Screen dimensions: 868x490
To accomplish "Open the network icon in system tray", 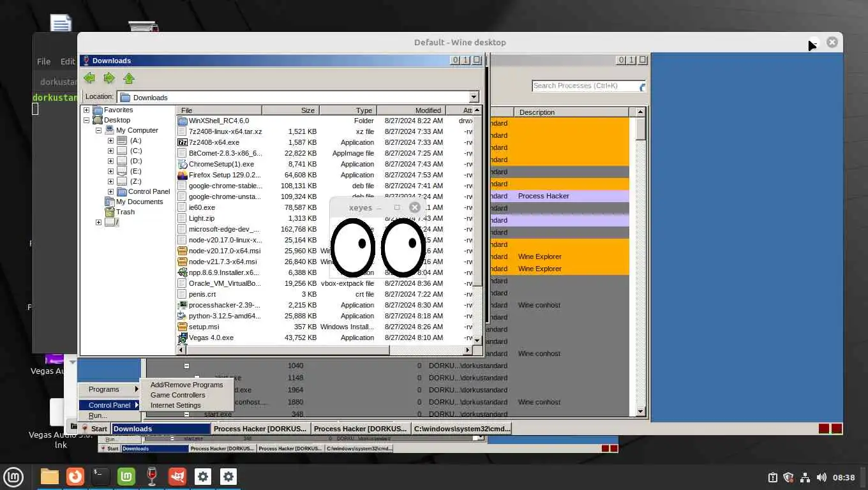I will point(805,477).
